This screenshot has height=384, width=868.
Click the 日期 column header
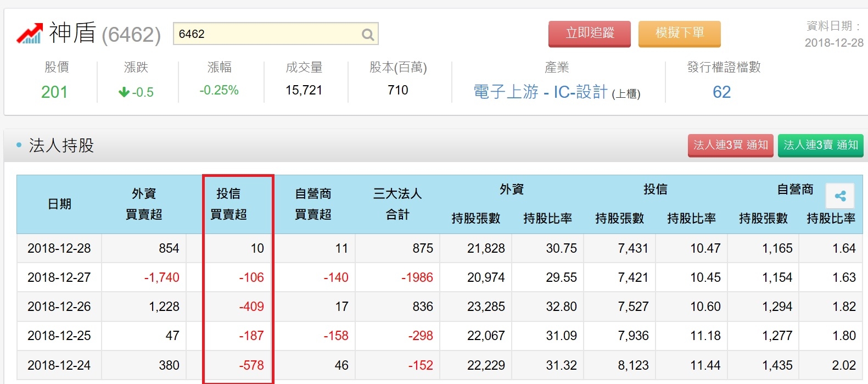pos(59,204)
